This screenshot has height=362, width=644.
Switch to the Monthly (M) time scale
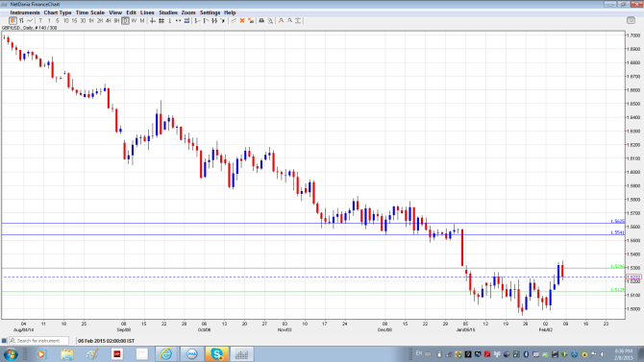(142, 20)
